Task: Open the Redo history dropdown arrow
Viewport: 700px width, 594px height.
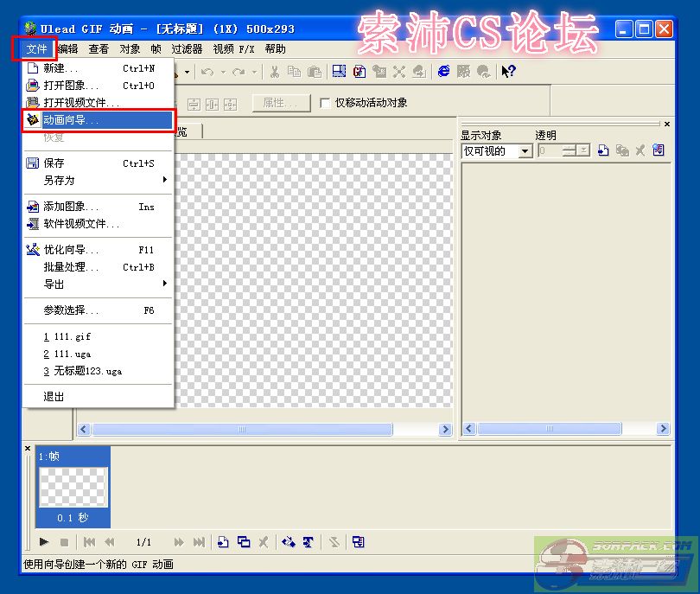Action: coord(254,72)
